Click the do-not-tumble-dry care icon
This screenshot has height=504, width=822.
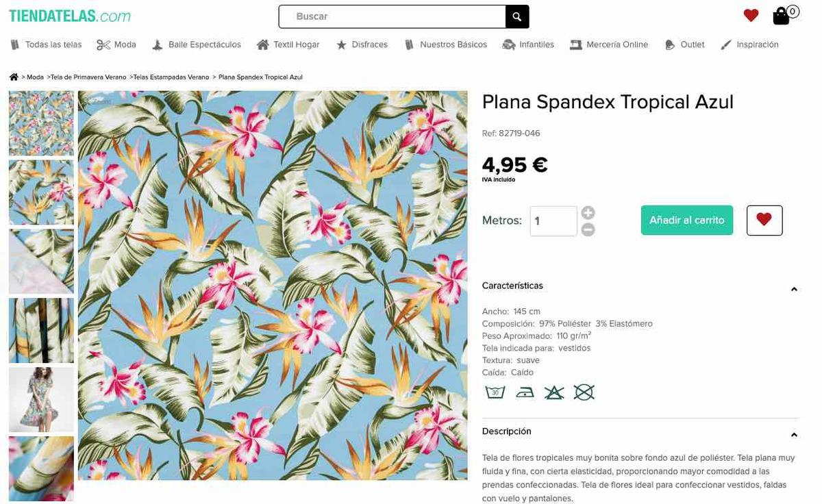pyautogui.click(x=584, y=392)
